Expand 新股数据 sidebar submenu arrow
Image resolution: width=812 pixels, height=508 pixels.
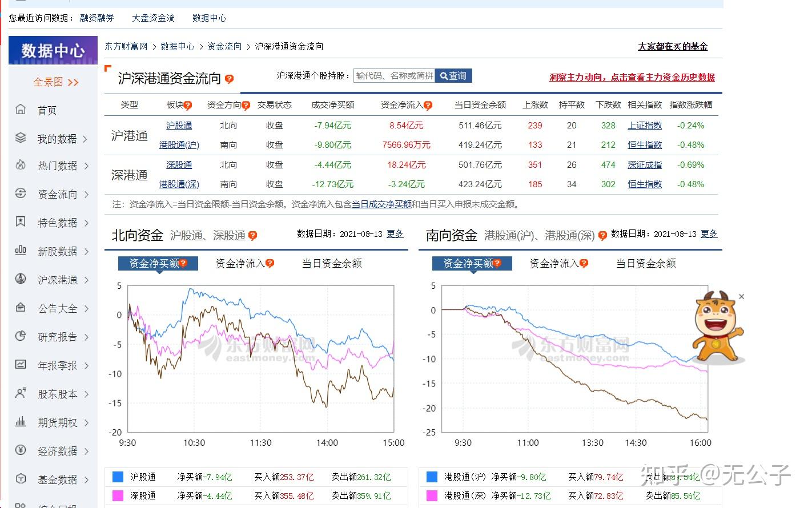tap(86, 251)
